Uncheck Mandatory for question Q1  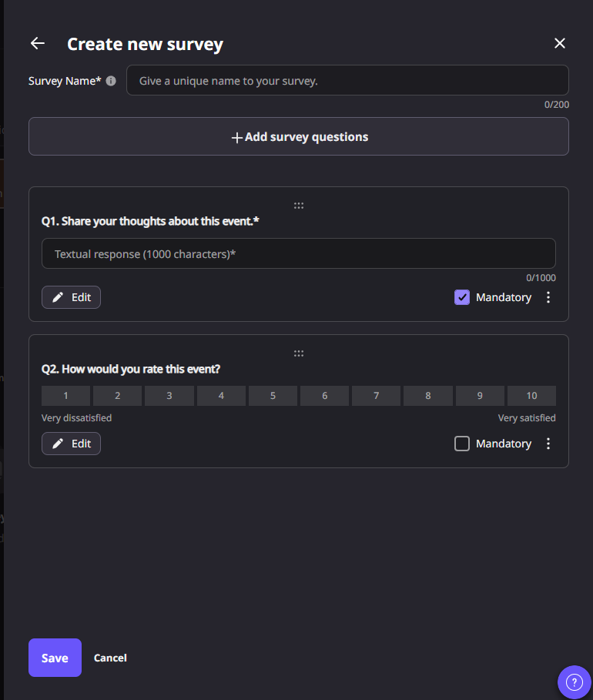[462, 297]
